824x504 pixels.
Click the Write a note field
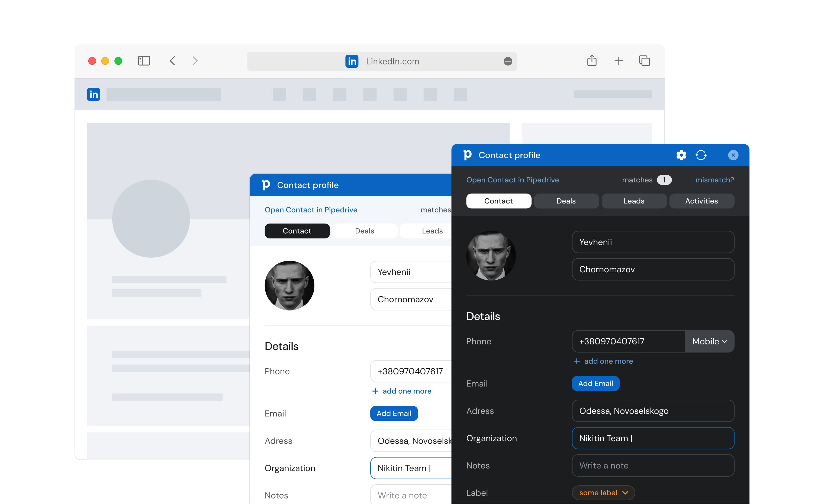tap(652, 465)
